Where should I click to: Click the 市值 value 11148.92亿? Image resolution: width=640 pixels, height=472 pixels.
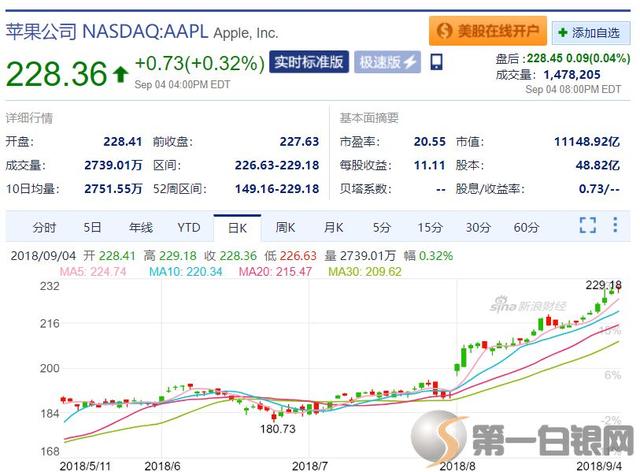pyautogui.click(x=587, y=142)
